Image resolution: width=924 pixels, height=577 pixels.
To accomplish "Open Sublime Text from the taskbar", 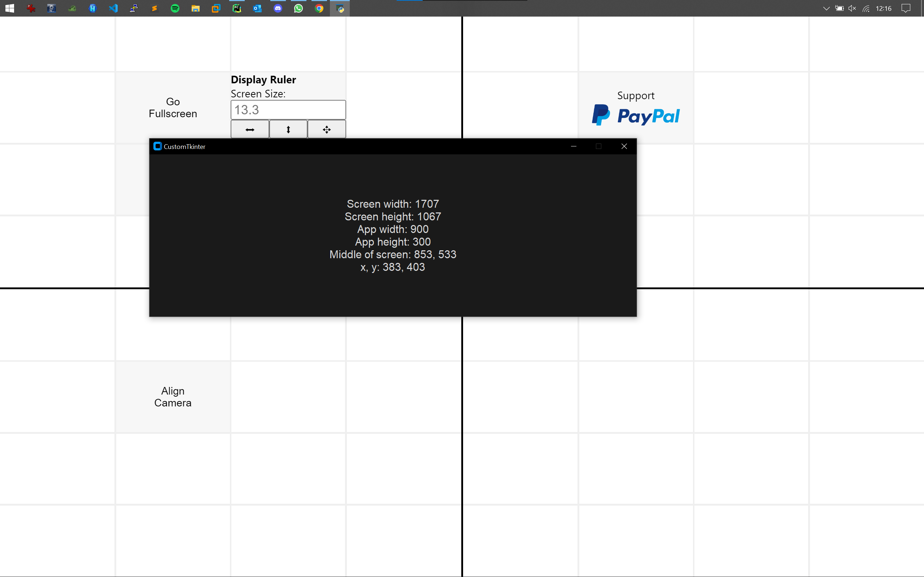I will point(154,8).
